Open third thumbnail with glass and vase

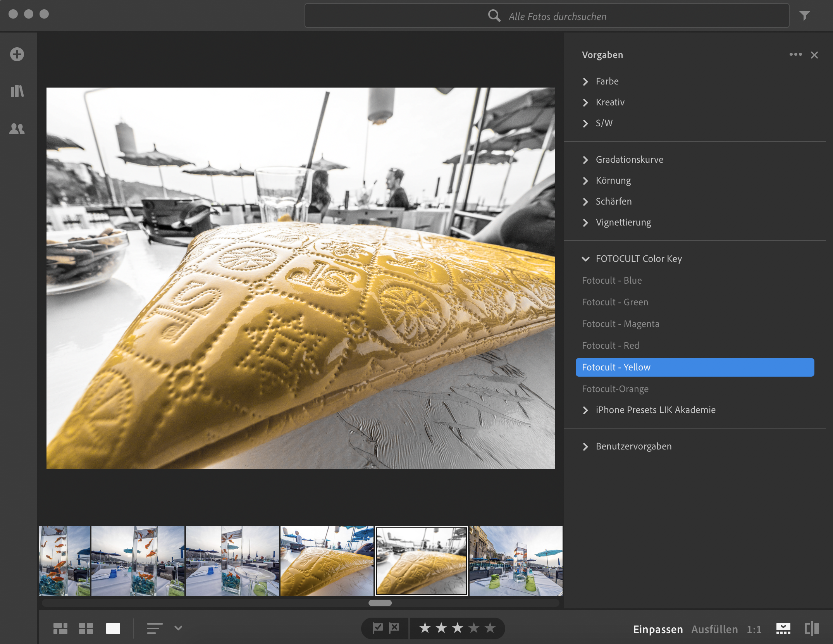(x=232, y=561)
